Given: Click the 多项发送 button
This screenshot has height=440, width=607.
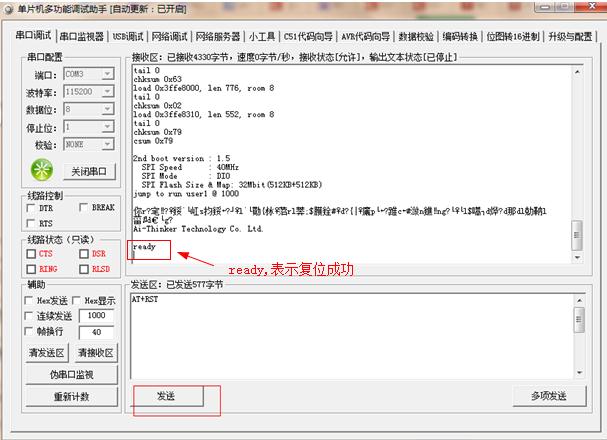Looking at the screenshot, I should (x=549, y=396).
